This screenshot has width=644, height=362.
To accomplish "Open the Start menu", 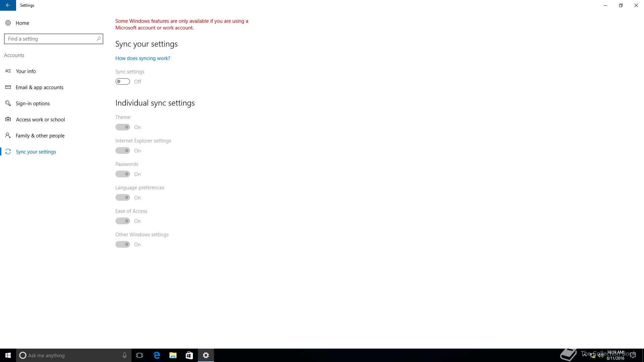I will (x=8, y=355).
